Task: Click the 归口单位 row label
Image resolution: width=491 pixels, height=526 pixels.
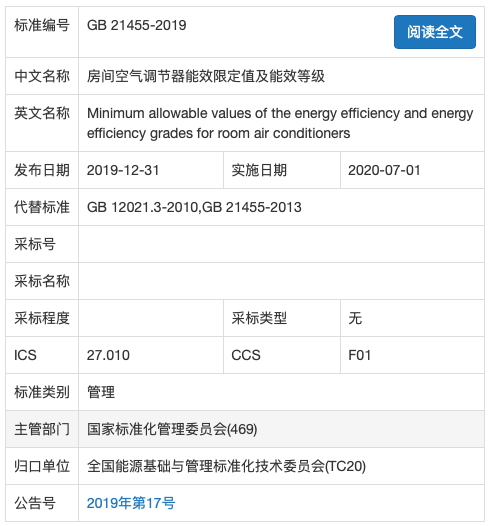Action: [42, 466]
